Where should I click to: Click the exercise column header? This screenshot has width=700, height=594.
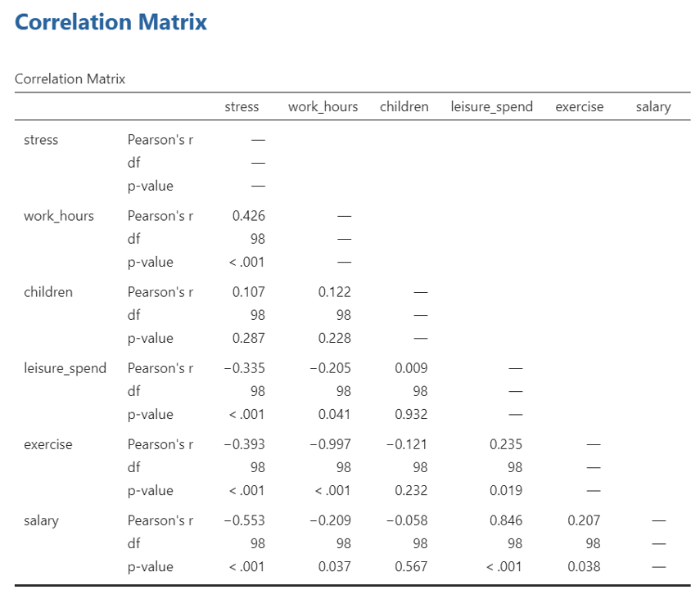click(579, 106)
